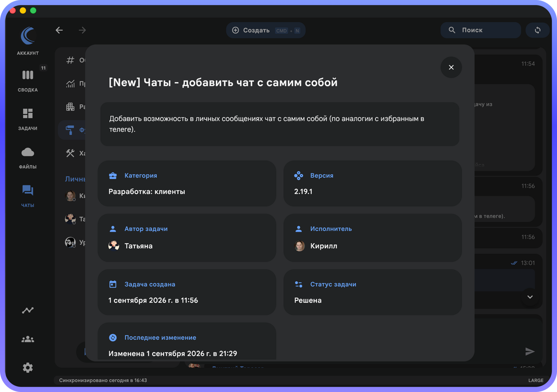Image resolution: width=557 pixels, height=392 pixels.
Task: Click the LARGE size label in status bar
Action: pos(536,380)
